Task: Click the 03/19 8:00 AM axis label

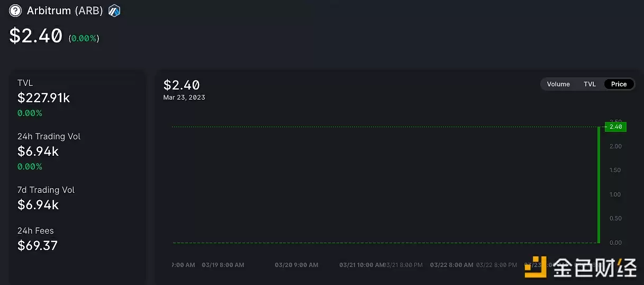Action: (x=223, y=265)
